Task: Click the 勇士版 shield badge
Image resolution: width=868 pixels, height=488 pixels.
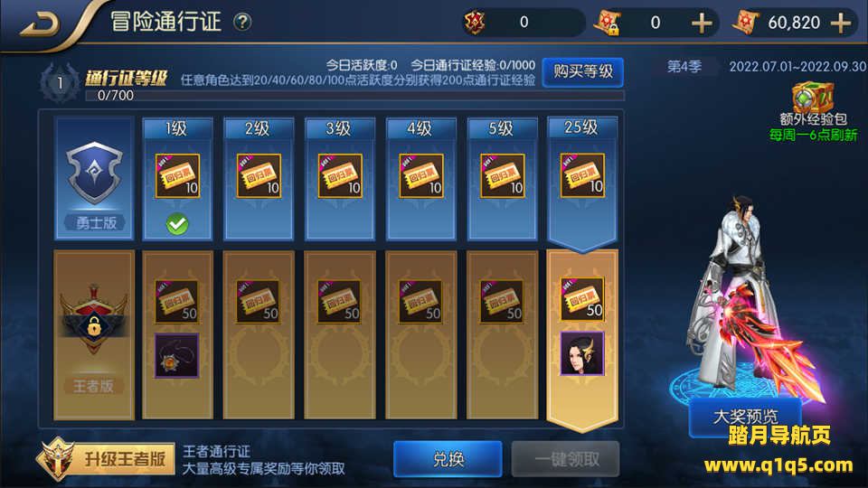Action: click(x=94, y=173)
